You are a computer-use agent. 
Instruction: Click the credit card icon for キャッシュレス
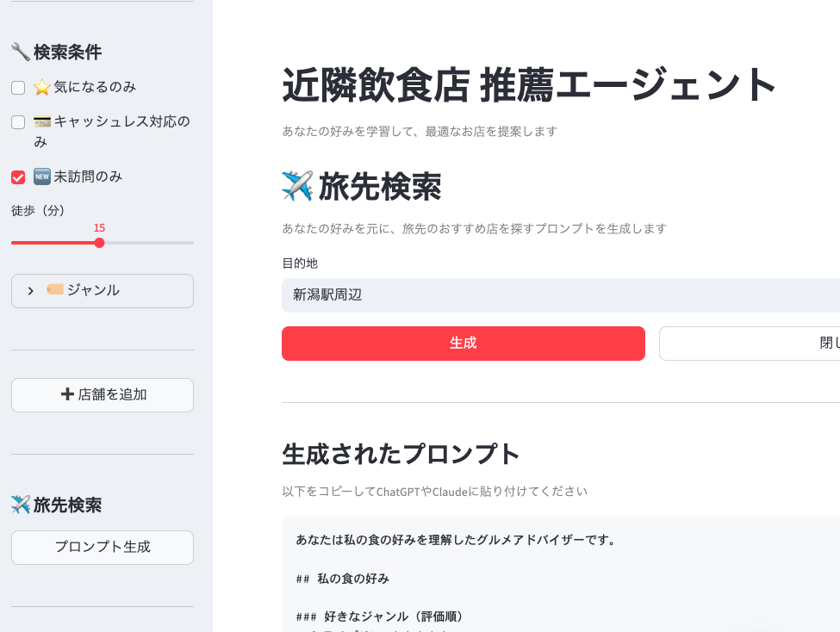coord(42,121)
